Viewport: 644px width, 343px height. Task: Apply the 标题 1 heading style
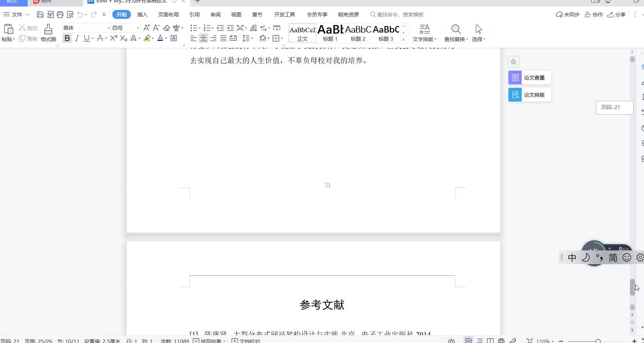pos(330,33)
